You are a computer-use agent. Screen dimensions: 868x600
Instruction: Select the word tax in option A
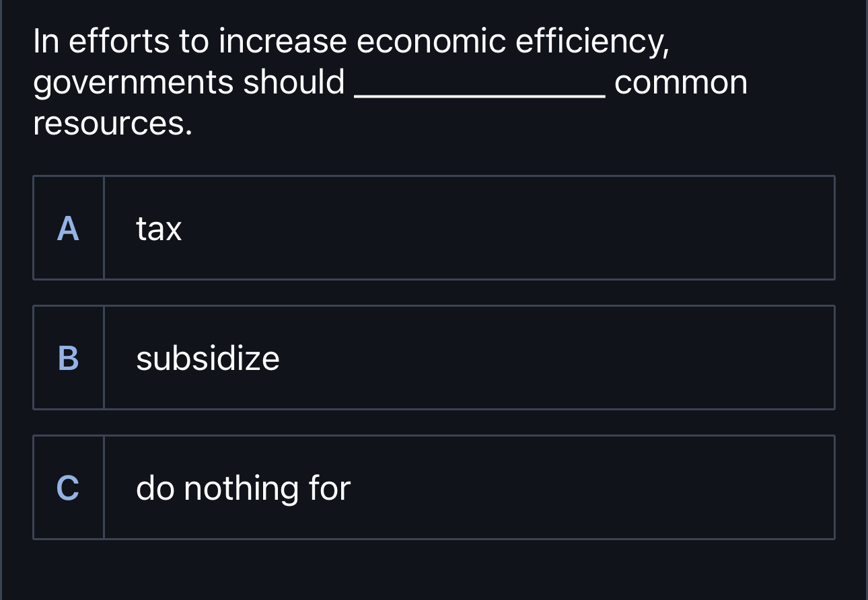[158, 229]
